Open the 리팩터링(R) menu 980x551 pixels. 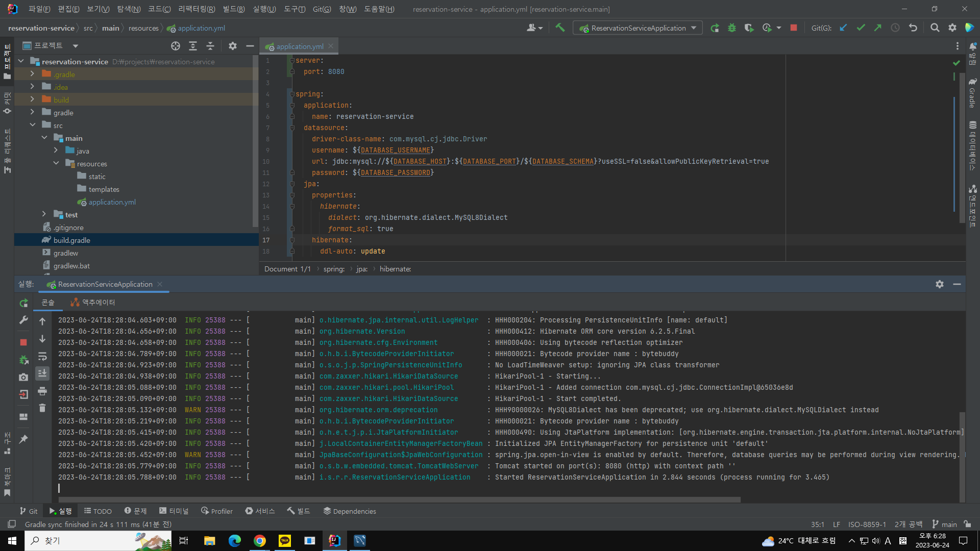(x=197, y=9)
